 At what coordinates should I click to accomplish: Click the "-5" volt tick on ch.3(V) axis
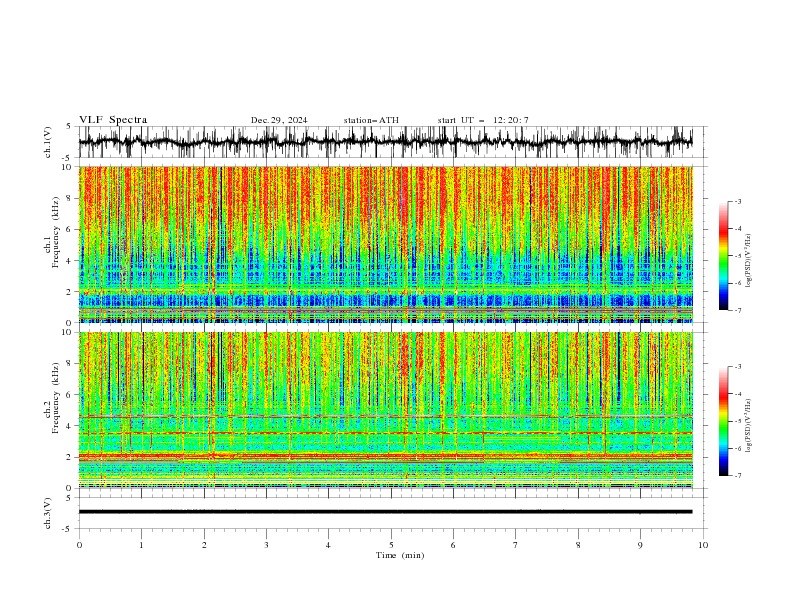(68, 529)
